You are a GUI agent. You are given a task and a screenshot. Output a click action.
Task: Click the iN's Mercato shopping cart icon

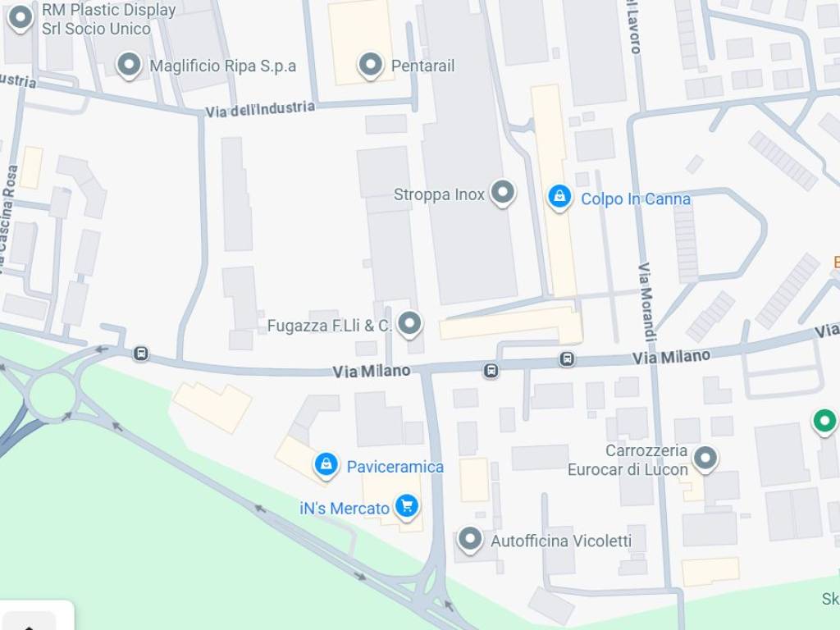[407, 506]
